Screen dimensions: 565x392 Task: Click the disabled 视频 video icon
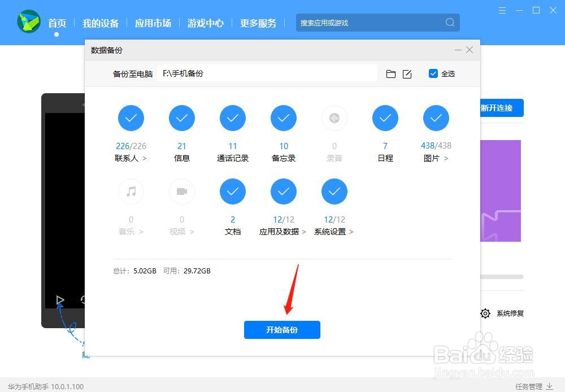click(x=182, y=191)
